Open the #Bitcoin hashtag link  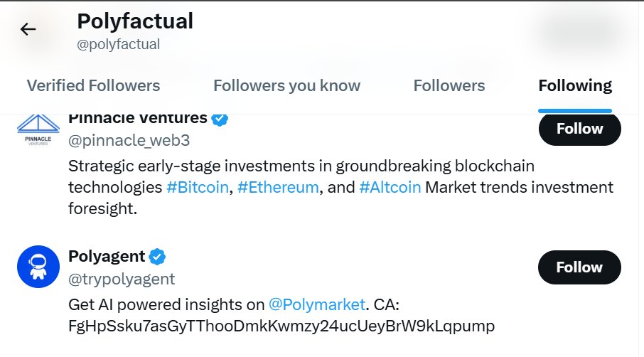point(198,187)
